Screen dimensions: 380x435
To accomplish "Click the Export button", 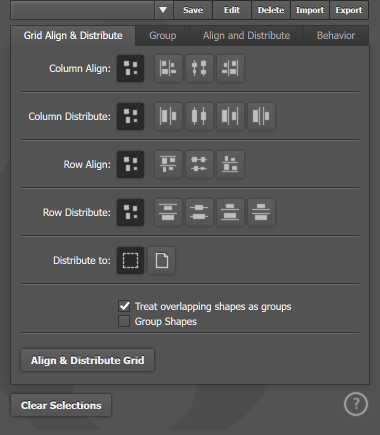I will point(349,10).
